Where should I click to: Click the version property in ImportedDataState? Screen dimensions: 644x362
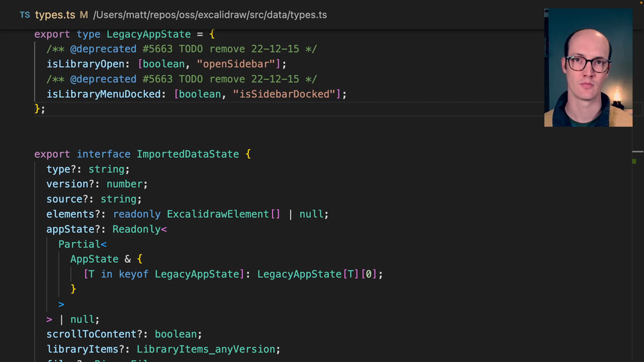67,184
